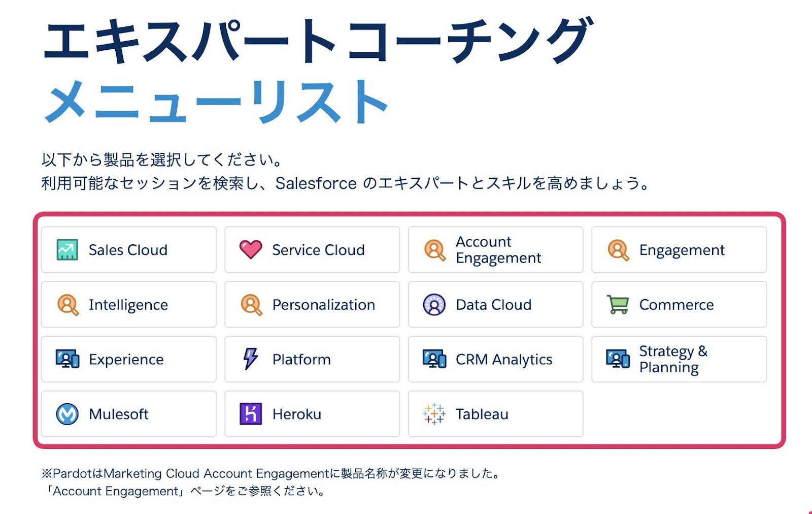Open the Personalization product label
This screenshot has height=514, width=812.
coord(324,305)
